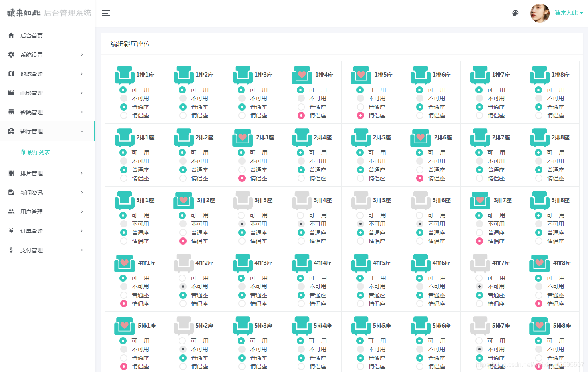Click the 后台首页 home icon

pos(11,36)
